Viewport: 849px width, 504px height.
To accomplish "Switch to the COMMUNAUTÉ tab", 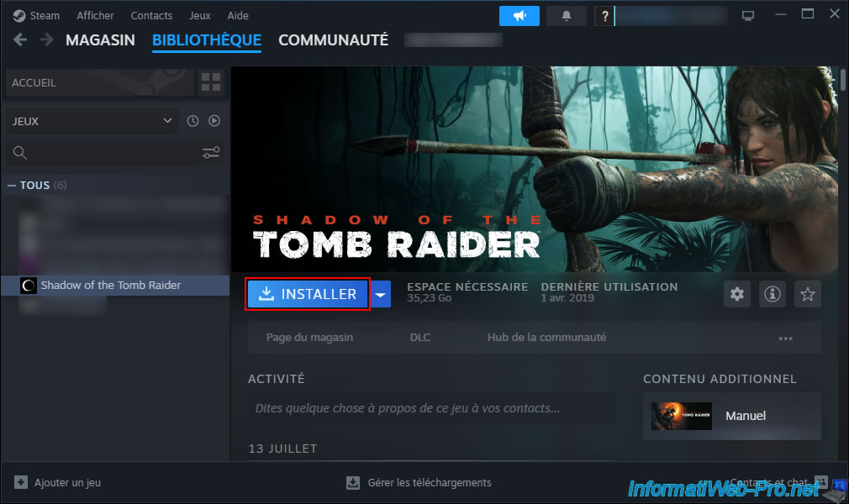I will (x=333, y=40).
